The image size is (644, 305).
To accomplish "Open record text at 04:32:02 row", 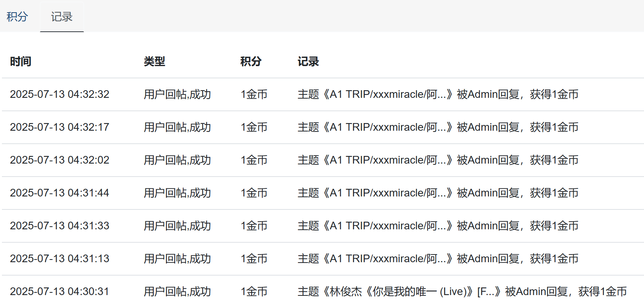I will (x=437, y=160).
